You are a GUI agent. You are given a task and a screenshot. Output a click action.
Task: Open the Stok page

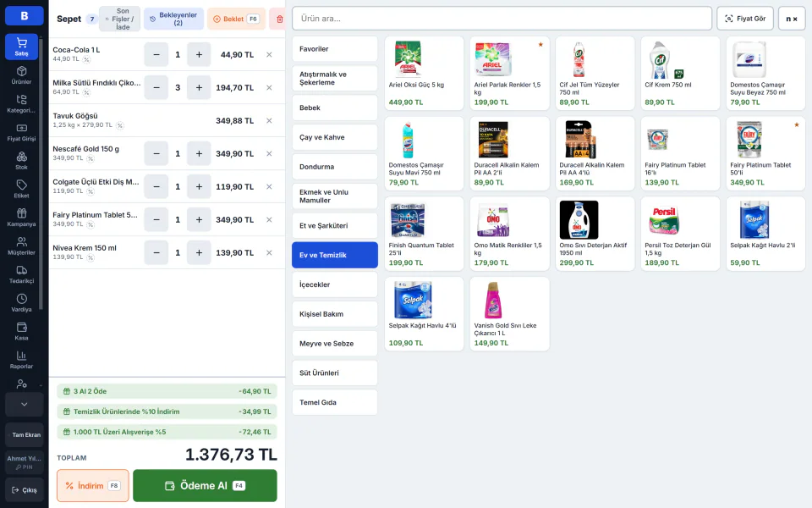coord(21,161)
